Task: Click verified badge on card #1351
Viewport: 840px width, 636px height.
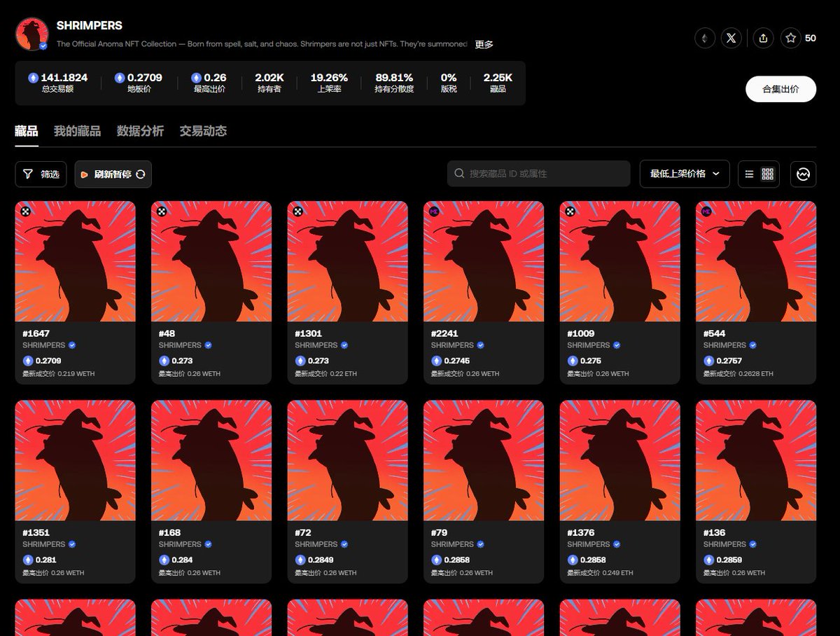Action: (x=72, y=544)
